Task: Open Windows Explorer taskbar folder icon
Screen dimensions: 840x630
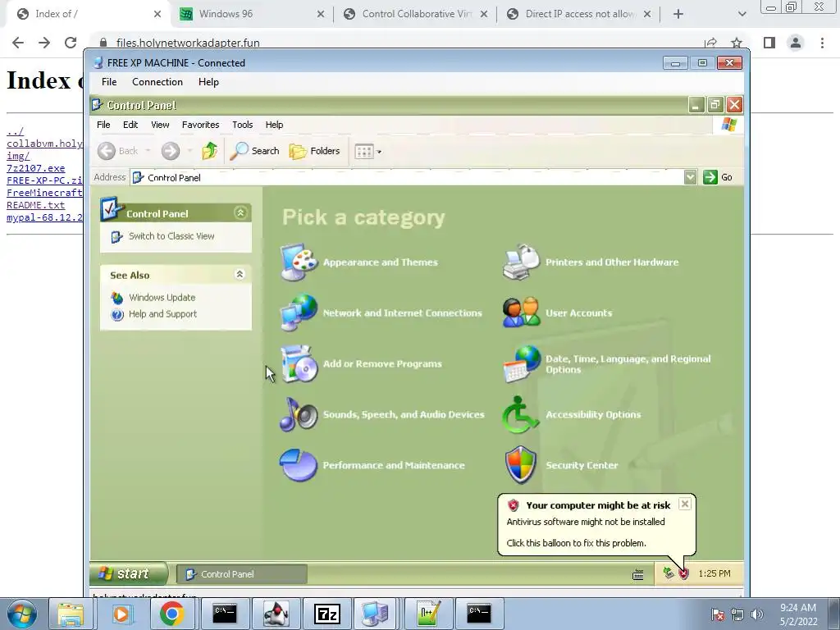Action: click(x=71, y=614)
